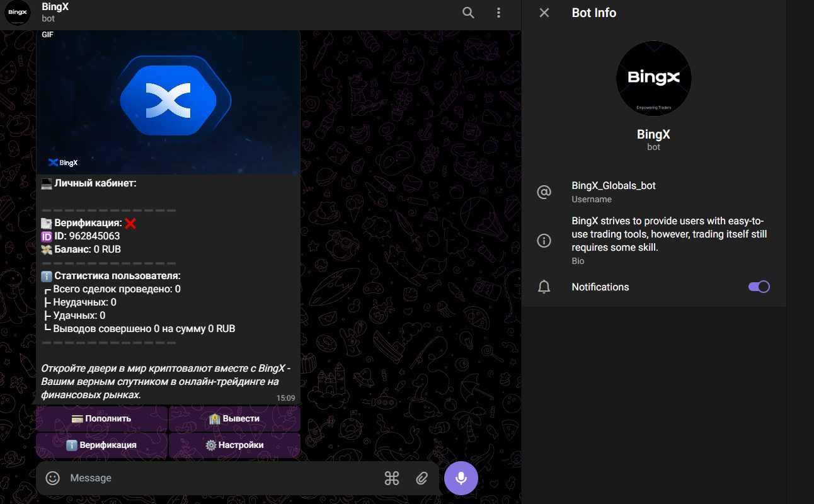The width and height of the screenshot is (814, 504).
Task: Open the emoji picker in message bar
Action: (x=53, y=478)
